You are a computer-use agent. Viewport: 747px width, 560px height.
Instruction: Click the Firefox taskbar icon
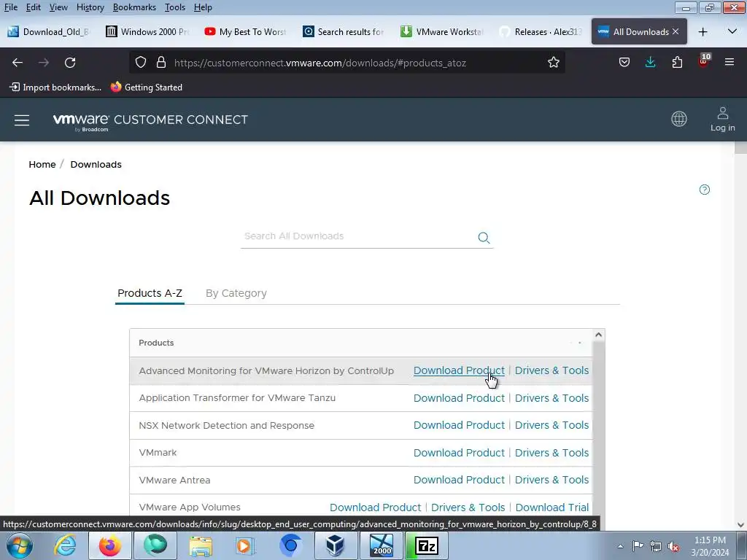pos(110,545)
